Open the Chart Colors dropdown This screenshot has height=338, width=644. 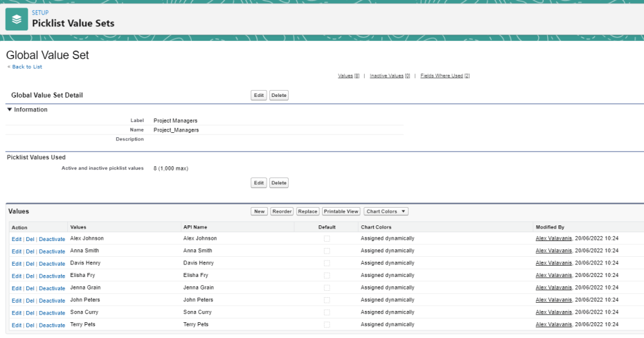click(x=386, y=211)
